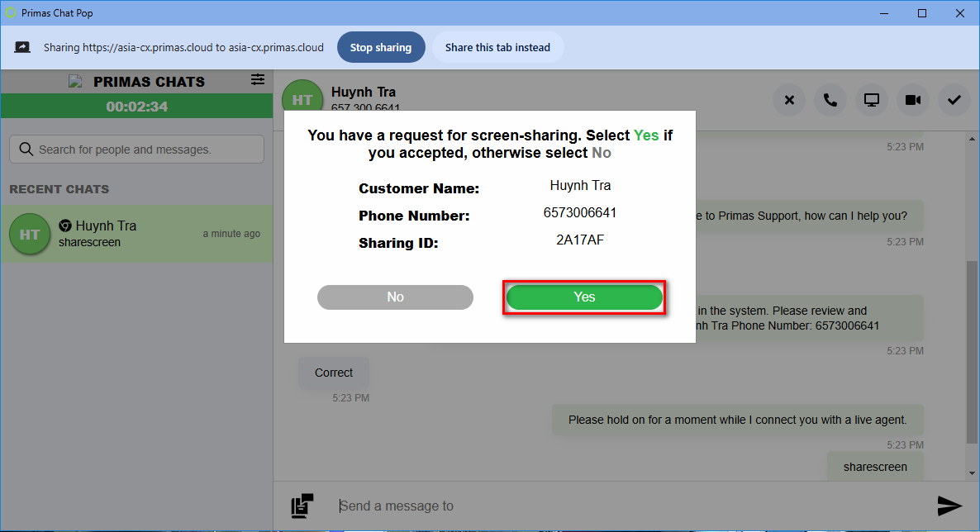This screenshot has height=532, width=980.
Task: Click the checkmark complete icon
Action: click(954, 100)
